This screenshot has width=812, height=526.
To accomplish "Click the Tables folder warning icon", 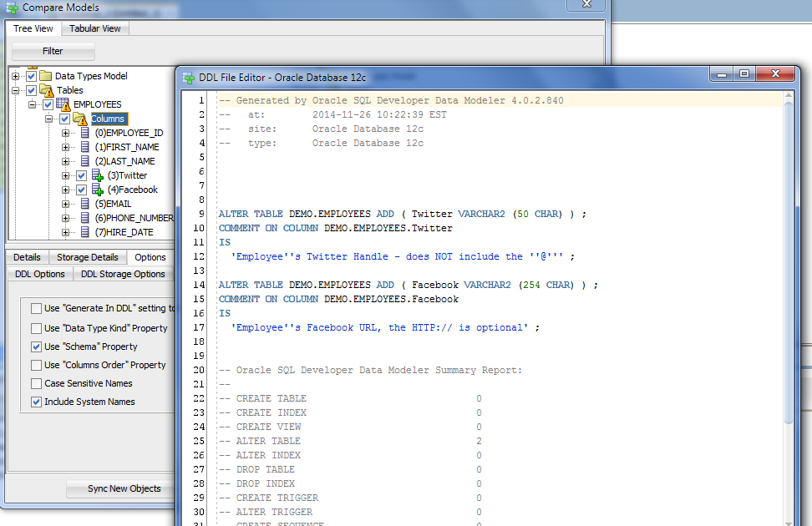I will point(47,91).
